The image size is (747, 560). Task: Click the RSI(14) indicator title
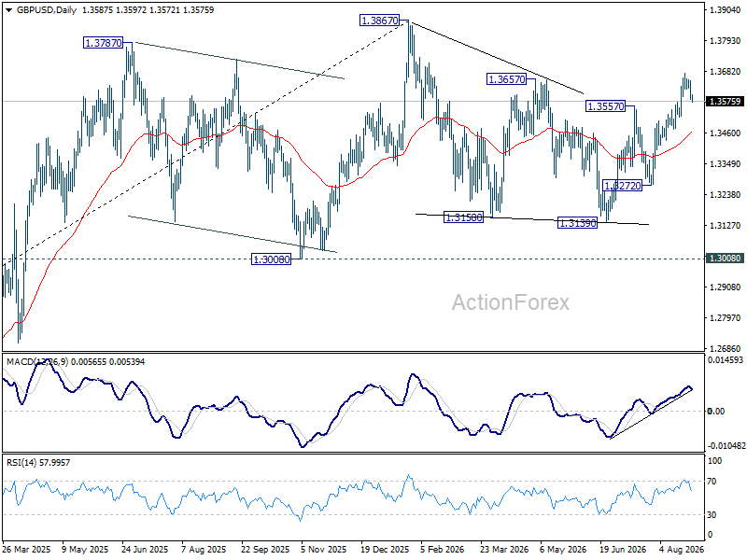point(21,463)
